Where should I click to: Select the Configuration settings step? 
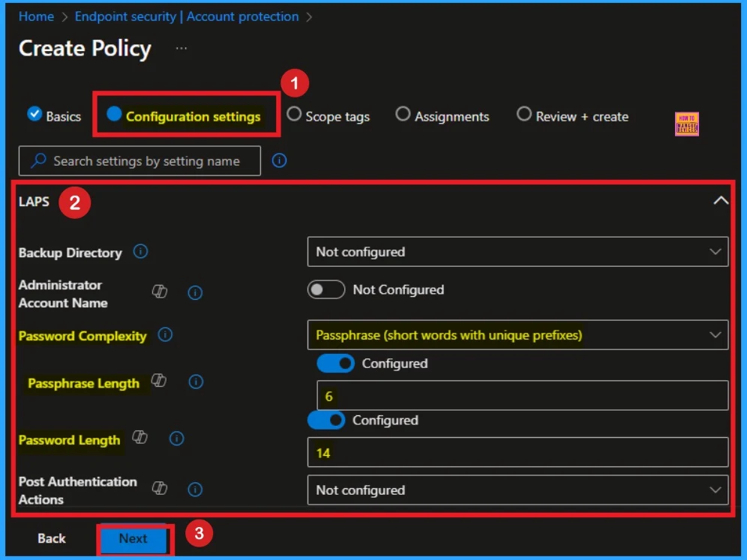[184, 115]
